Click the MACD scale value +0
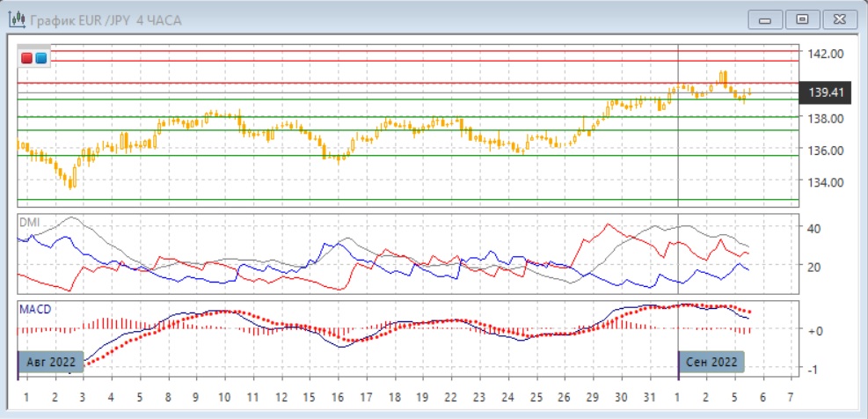This screenshot has width=868, height=419. coord(814,330)
